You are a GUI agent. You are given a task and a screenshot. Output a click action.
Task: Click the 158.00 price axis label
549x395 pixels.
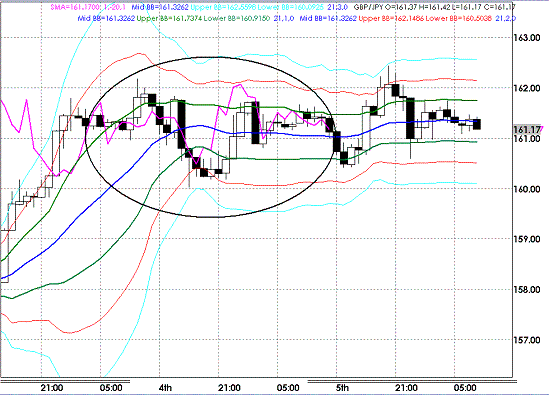click(x=526, y=290)
